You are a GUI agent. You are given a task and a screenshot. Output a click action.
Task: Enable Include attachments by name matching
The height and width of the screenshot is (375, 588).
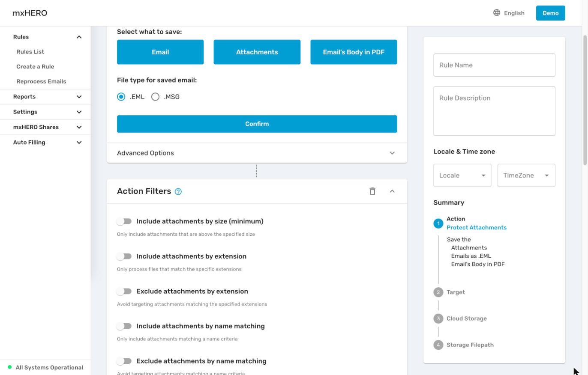click(124, 326)
